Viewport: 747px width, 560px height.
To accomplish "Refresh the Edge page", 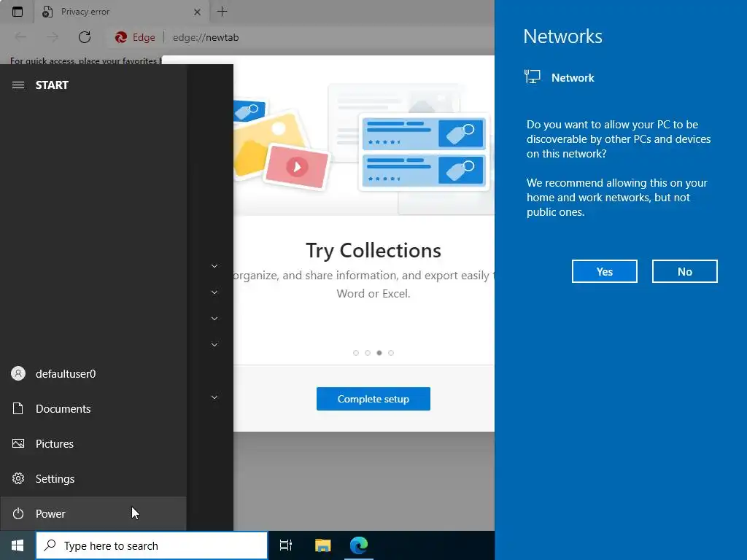I will [85, 37].
